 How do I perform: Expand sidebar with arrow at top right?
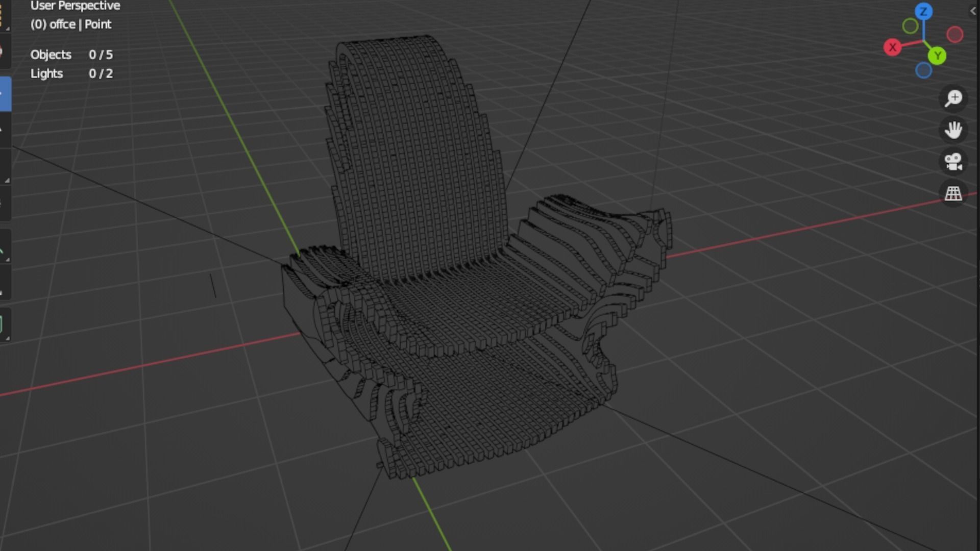pyautogui.click(x=973, y=11)
